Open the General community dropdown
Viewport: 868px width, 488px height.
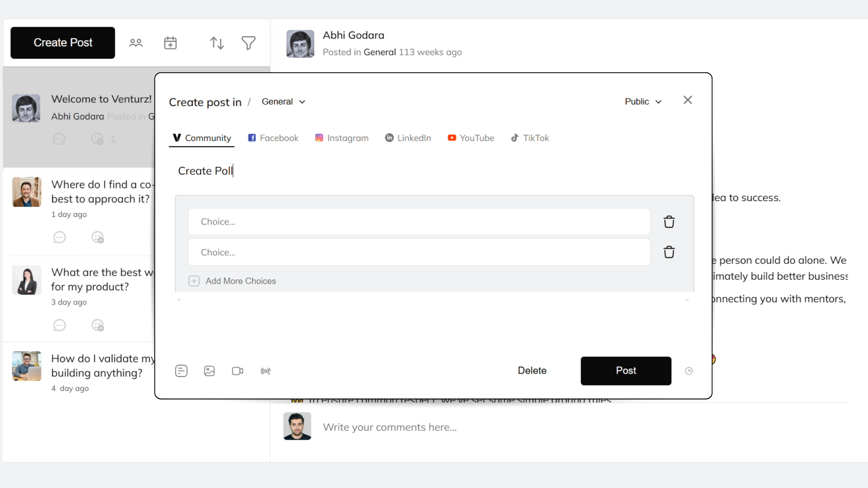283,101
